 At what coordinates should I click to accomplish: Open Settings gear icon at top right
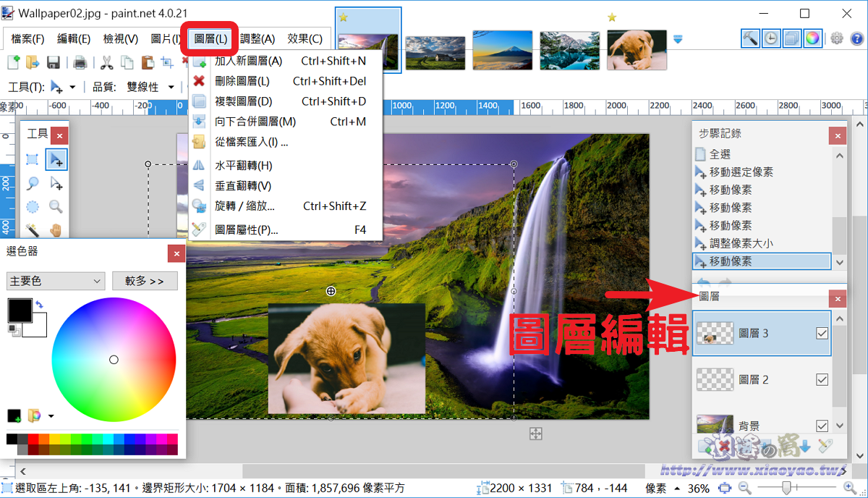point(837,38)
